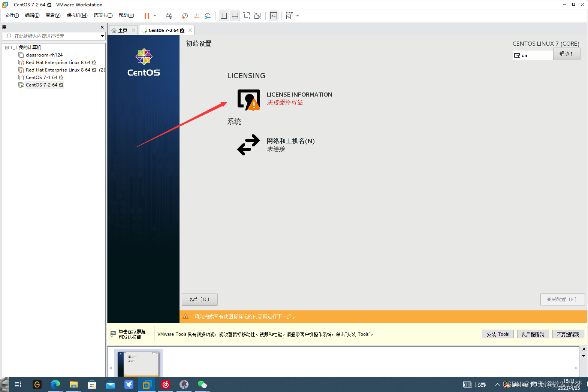Open snapshot manager with the wrench clock icon
The width and height of the screenshot is (588, 392).
208,16
